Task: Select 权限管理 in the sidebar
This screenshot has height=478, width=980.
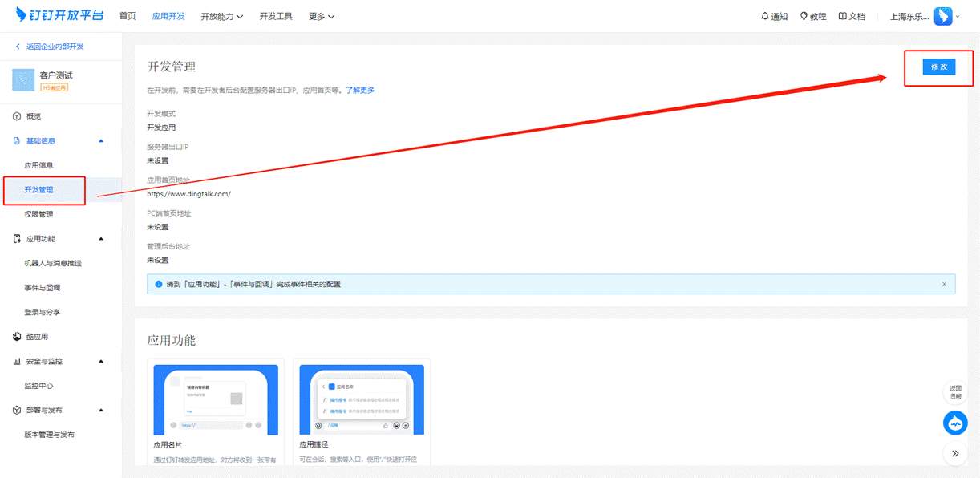Action: (39, 214)
